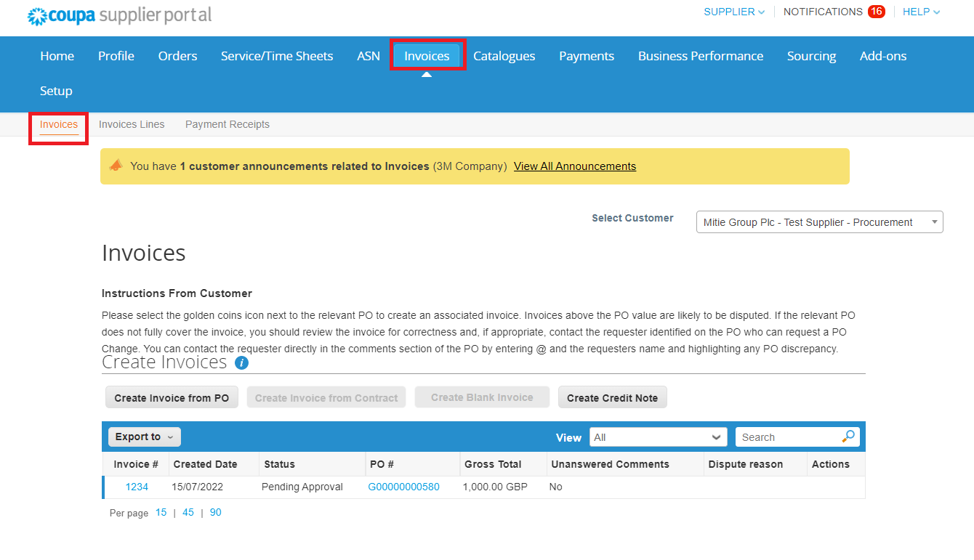Open the View filter dropdown
The image size is (974, 560).
[x=658, y=437]
